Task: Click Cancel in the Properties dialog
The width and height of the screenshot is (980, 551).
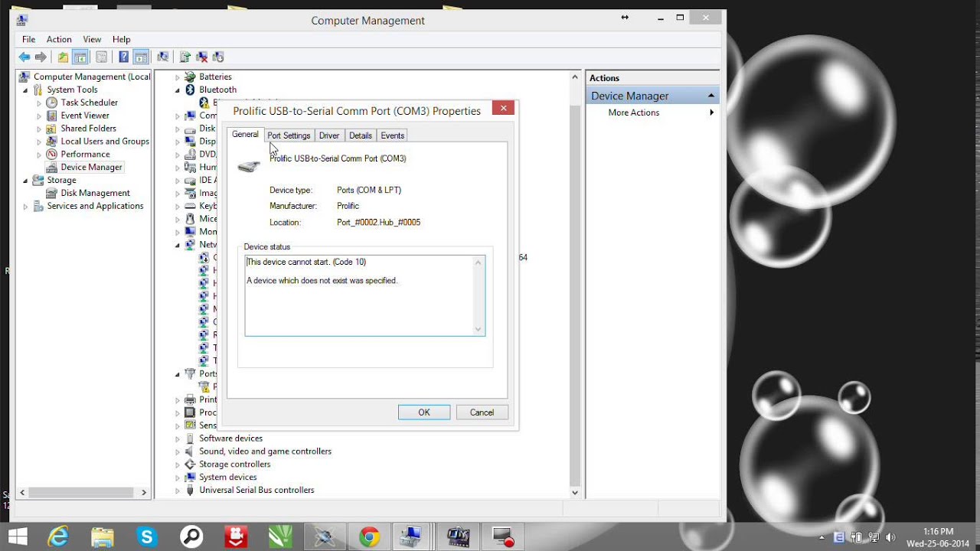Action: point(482,412)
